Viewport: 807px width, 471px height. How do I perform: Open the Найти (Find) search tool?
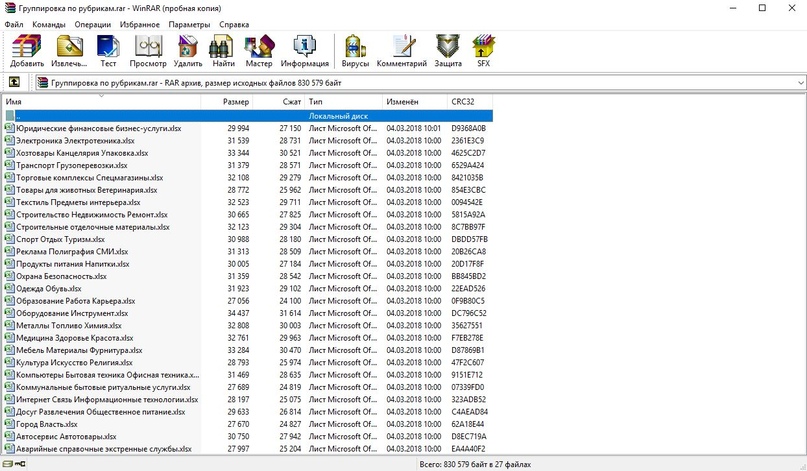click(x=224, y=50)
